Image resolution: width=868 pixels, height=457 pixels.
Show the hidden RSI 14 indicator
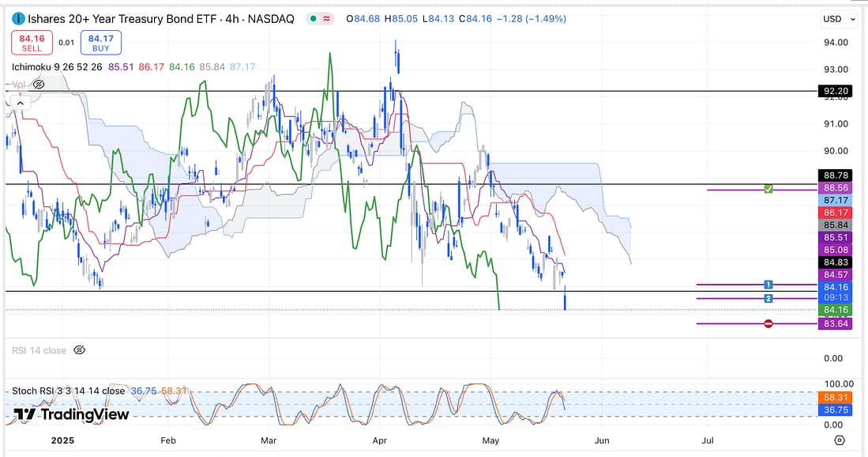tap(79, 350)
